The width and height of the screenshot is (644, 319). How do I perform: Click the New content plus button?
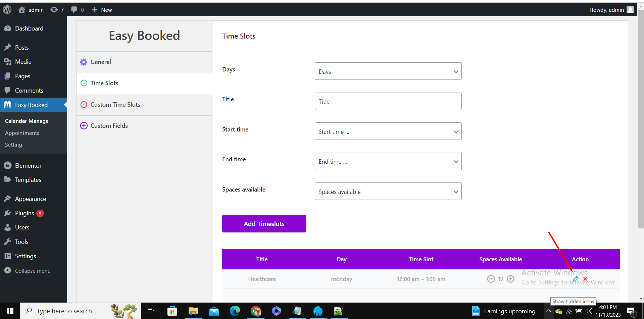tap(102, 10)
